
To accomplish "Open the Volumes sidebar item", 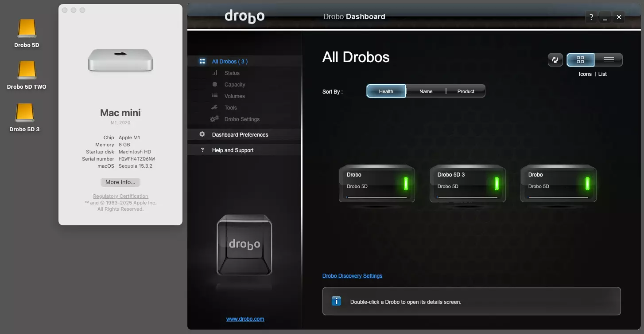I will click(x=234, y=96).
